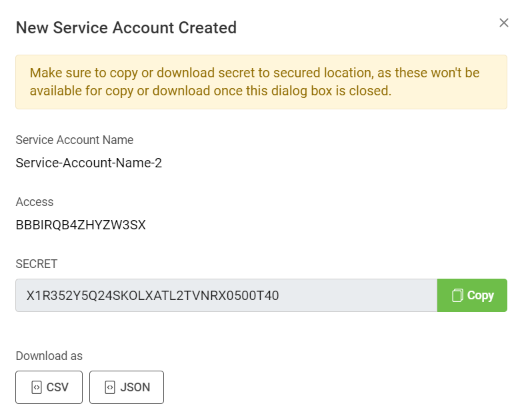The height and width of the screenshot is (420, 524).
Task: Click the SECRET label above the field
Action: click(37, 264)
